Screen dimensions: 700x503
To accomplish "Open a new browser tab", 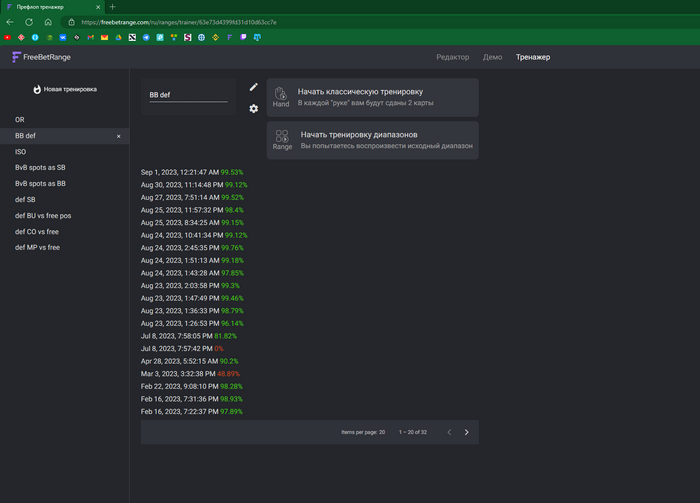I will pos(112,7).
